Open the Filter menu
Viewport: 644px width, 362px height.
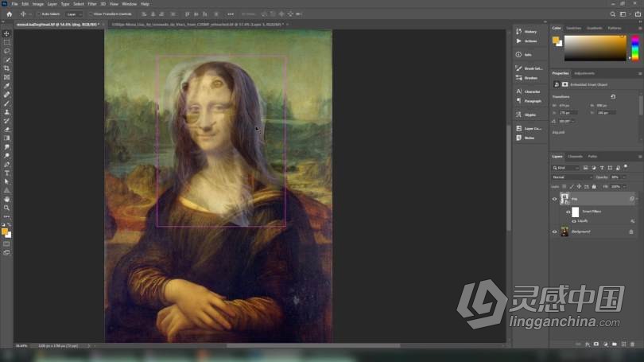coord(92,4)
